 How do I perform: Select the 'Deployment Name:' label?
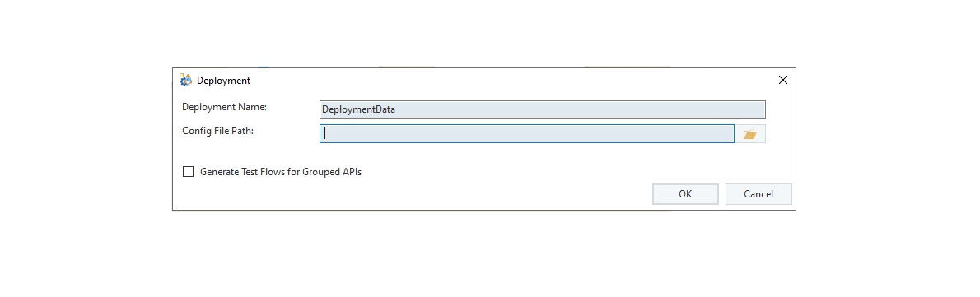click(x=224, y=107)
